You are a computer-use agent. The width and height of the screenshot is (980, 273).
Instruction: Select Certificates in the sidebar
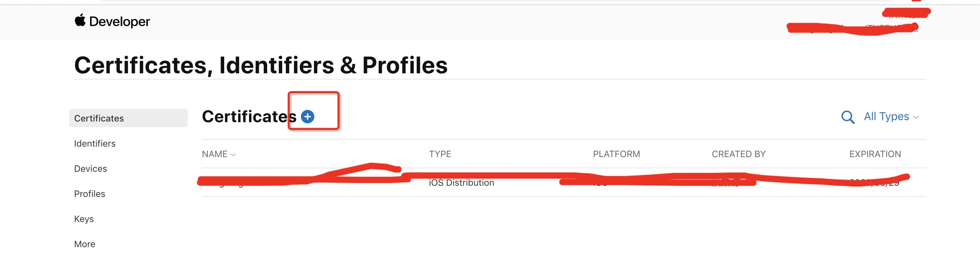(128, 118)
